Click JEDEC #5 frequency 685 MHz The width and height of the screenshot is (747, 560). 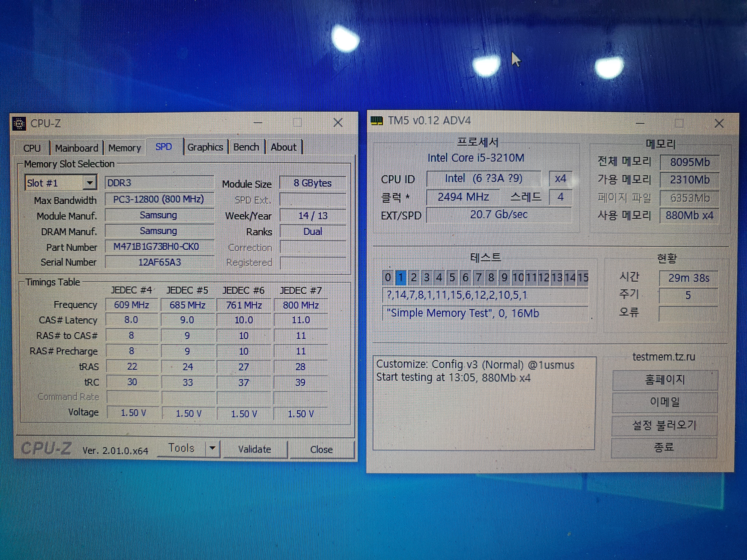pos(187,305)
